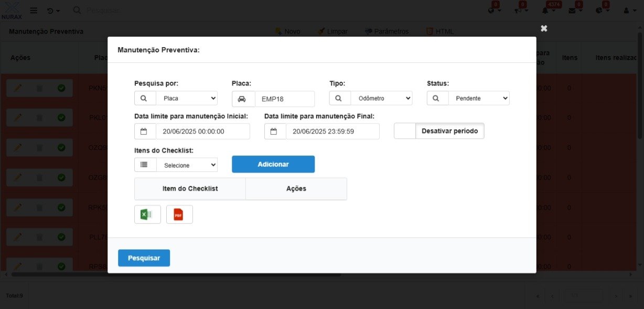Open the hamburger menu in top bar
The height and width of the screenshot is (309, 644).
tap(34, 10)
